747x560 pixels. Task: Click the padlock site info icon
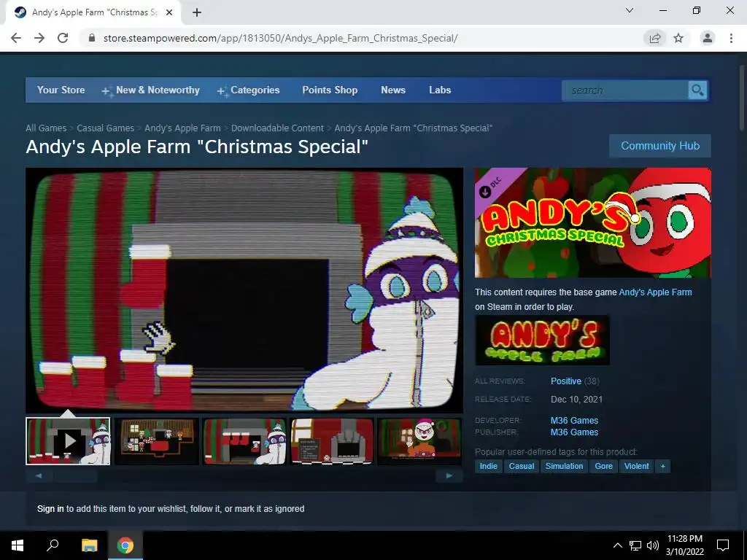click(x=93, y=38)
